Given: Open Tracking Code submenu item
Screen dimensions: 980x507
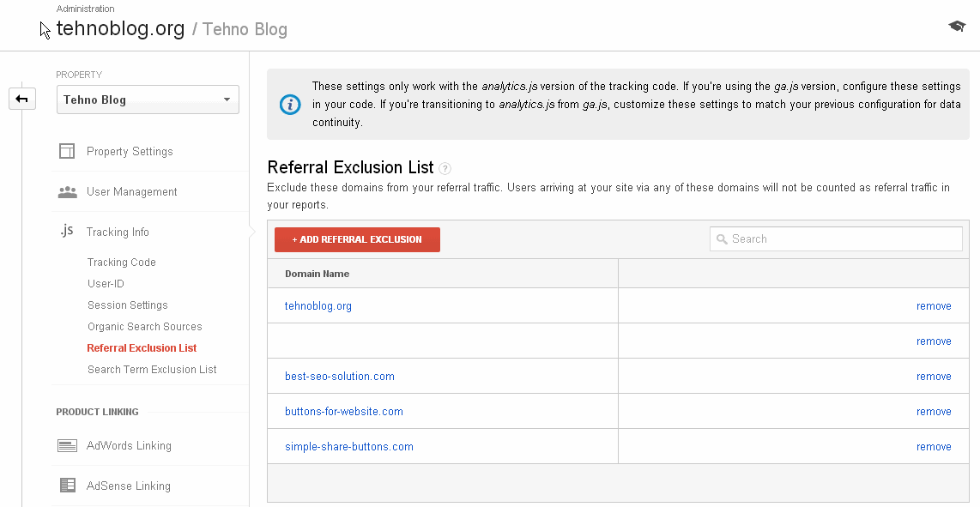Looking at the screenshot, I should [x=122, y=263].
